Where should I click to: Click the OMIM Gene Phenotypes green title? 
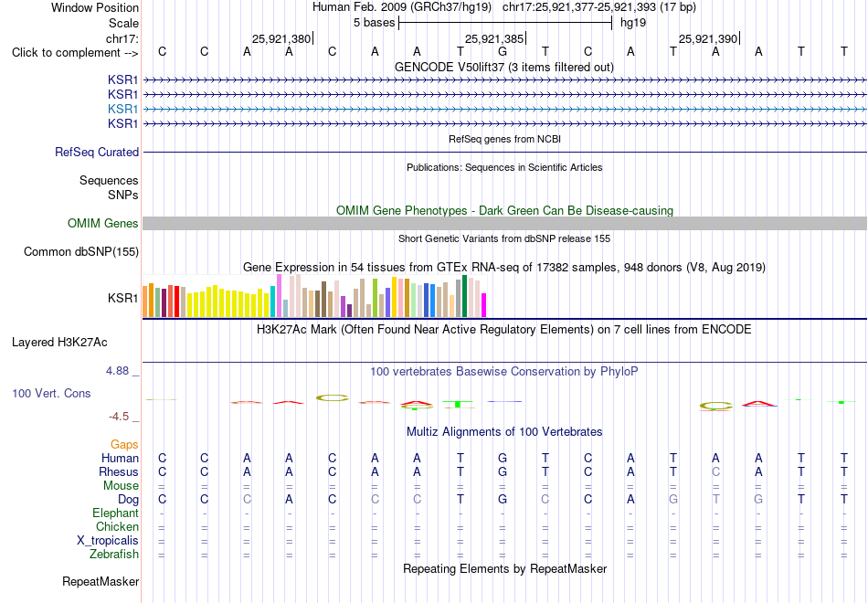(x=504, y=210)
